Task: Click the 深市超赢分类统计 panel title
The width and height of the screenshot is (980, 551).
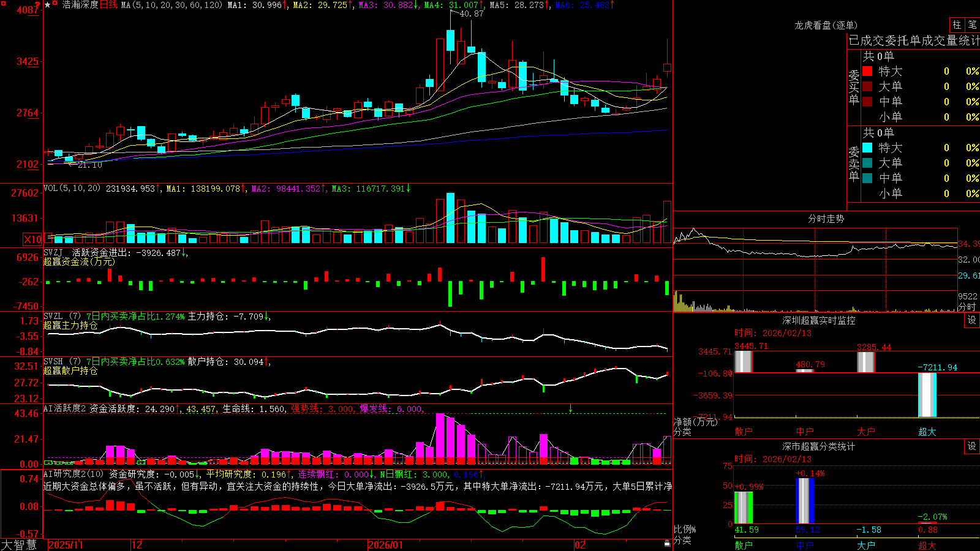Action: click(818, 446)
